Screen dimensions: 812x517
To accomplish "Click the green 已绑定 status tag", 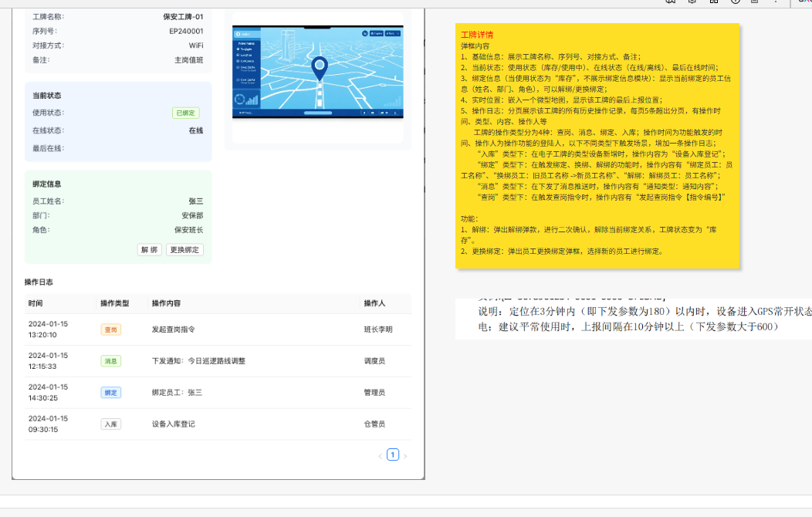I will 185,113.
